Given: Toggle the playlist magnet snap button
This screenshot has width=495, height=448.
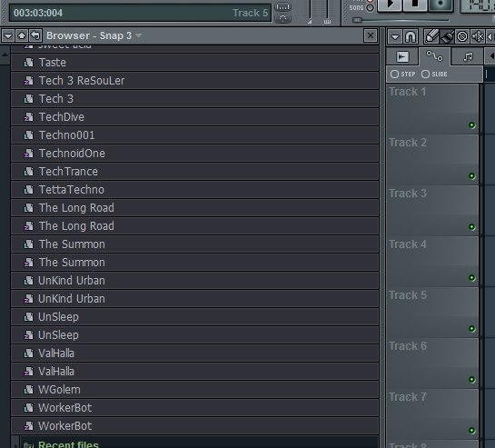Looking at the screenshot, I should click(411, 36).
